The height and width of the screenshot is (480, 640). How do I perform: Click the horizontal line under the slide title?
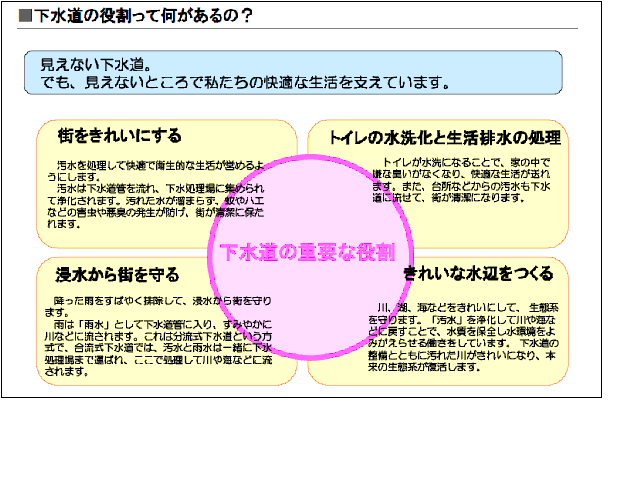(x=300, y=29)
